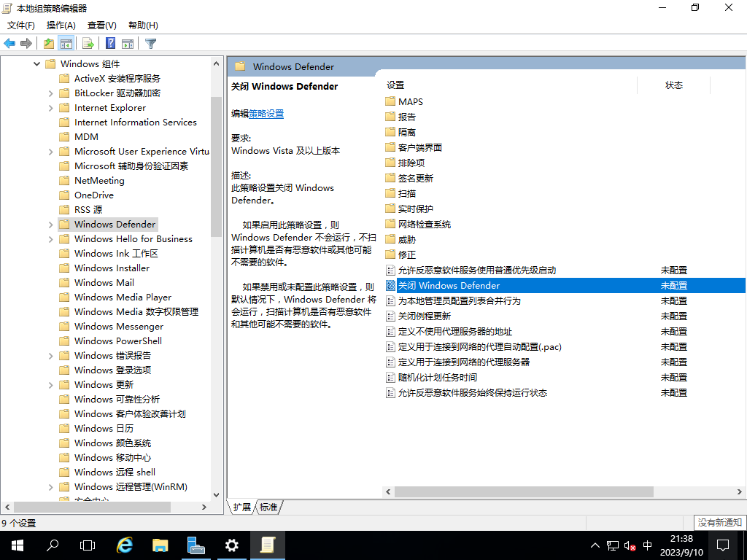Expand Windows Hello for Business node

pos(50,239)
